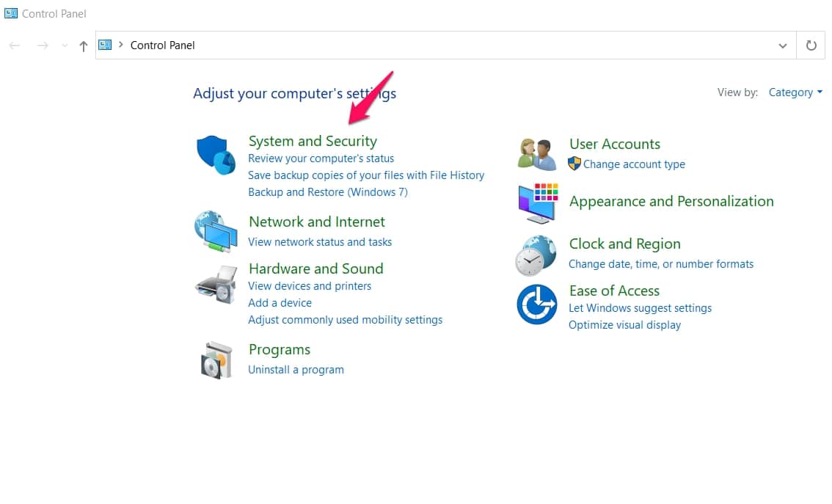
Task: Open the Ease of Access icon
Action: [537, 304]
